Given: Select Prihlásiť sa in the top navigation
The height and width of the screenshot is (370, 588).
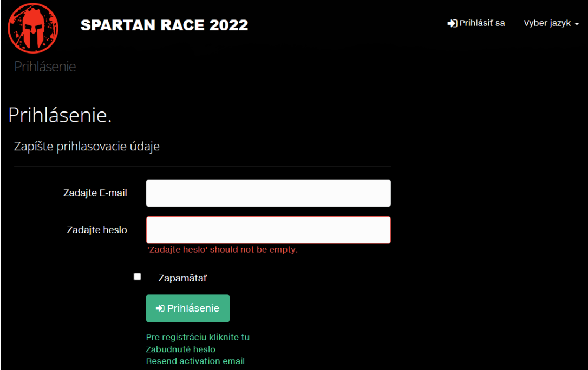Looking at the screenshot, I should point(481,23).
